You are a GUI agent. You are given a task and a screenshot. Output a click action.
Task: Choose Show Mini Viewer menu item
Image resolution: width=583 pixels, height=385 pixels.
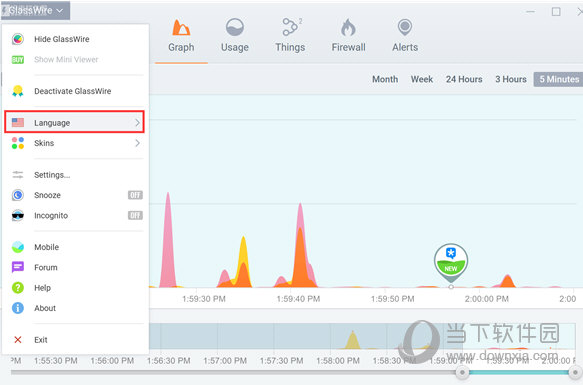75,60
